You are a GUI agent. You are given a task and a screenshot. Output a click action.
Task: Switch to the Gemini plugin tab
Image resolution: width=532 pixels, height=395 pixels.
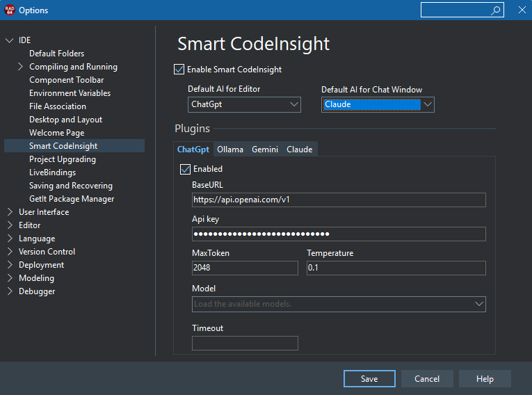click(265, 150)
